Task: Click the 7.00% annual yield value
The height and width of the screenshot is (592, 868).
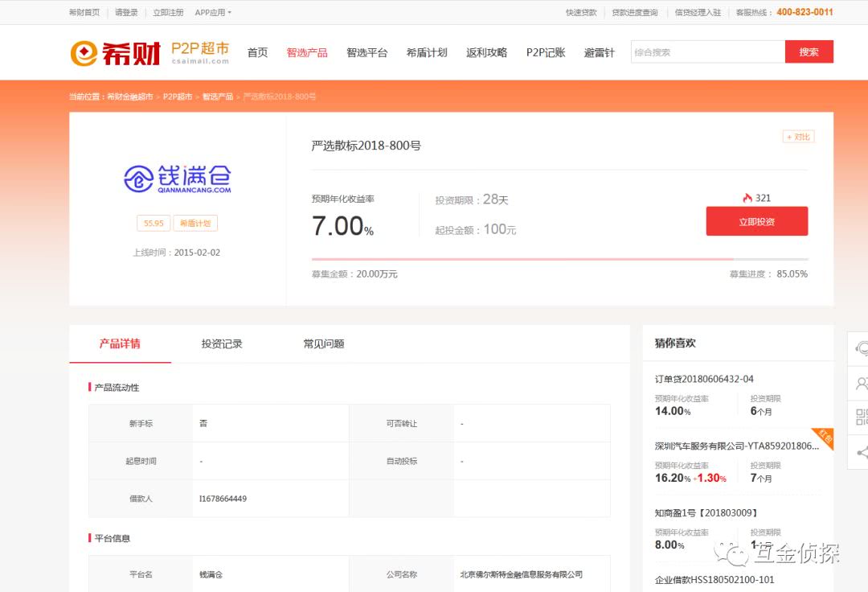Action: pos(342,226)
